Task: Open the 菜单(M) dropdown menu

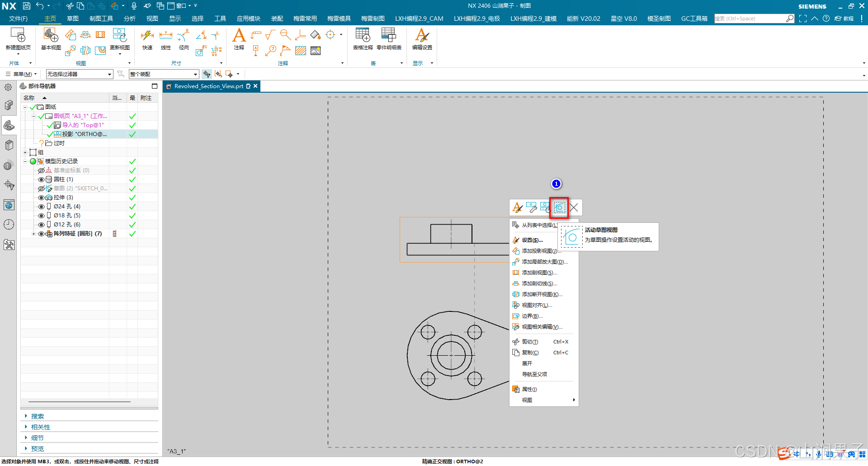Action: coord(21,74)
